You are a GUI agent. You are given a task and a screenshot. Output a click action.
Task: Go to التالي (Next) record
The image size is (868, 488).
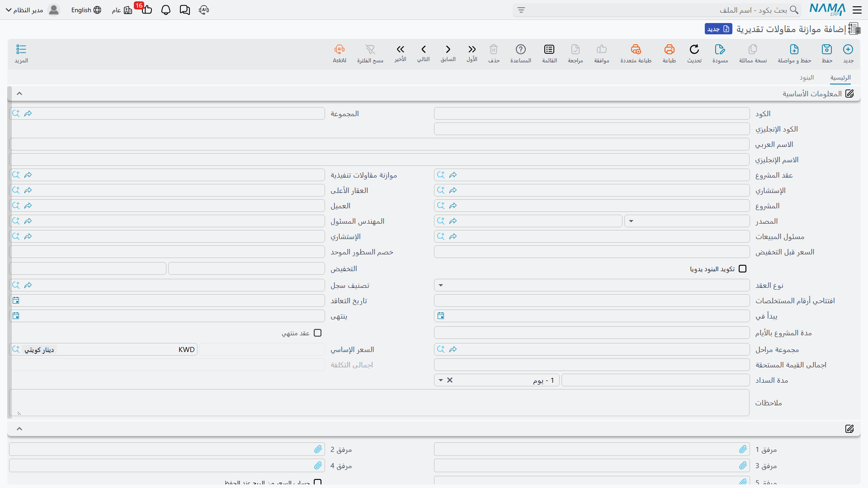point(424,49)
